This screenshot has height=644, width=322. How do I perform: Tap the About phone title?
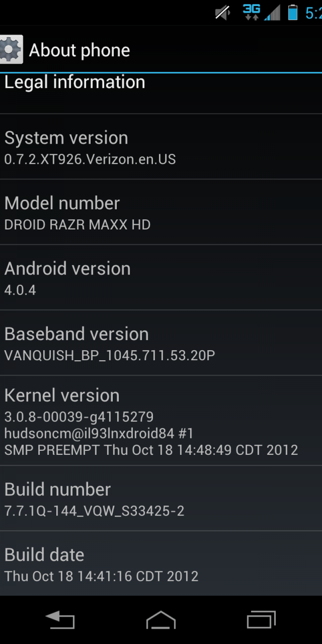point(80,50)
